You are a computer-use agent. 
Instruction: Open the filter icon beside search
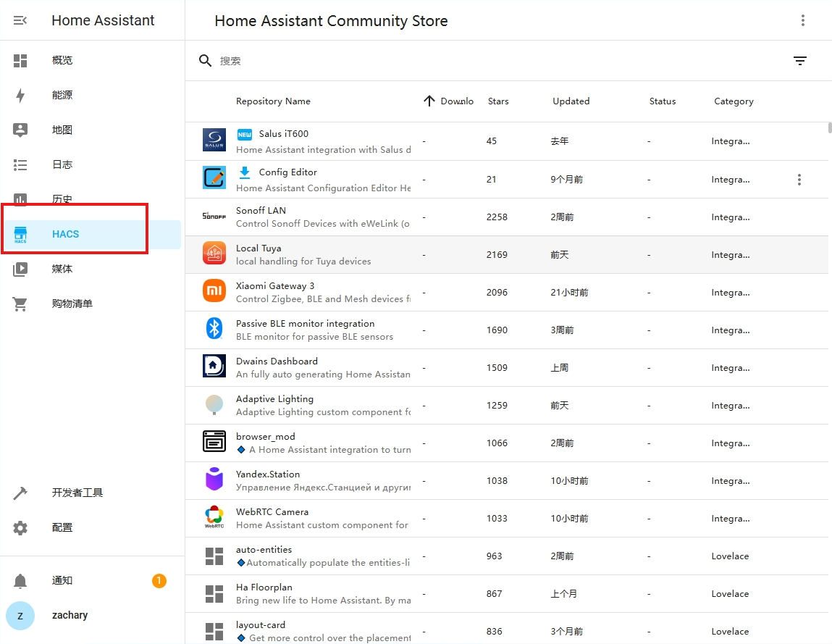click(800, 61)
